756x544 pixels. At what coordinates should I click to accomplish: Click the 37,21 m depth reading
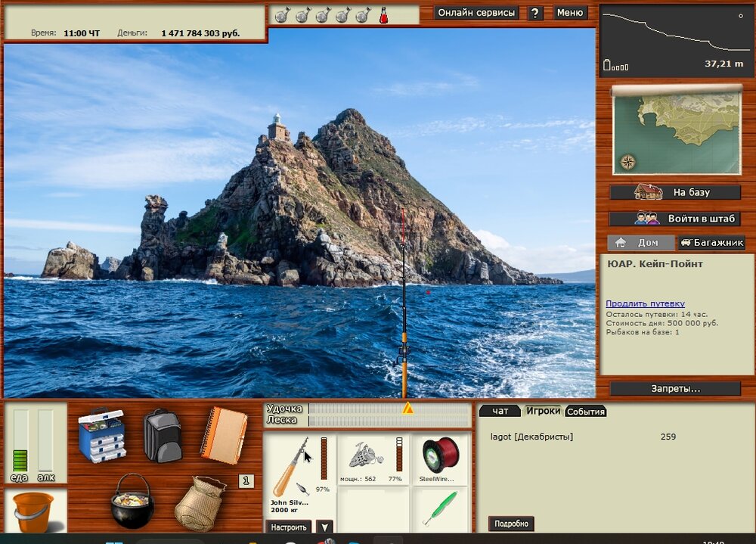pyautogui.click(x=723, y=64)
